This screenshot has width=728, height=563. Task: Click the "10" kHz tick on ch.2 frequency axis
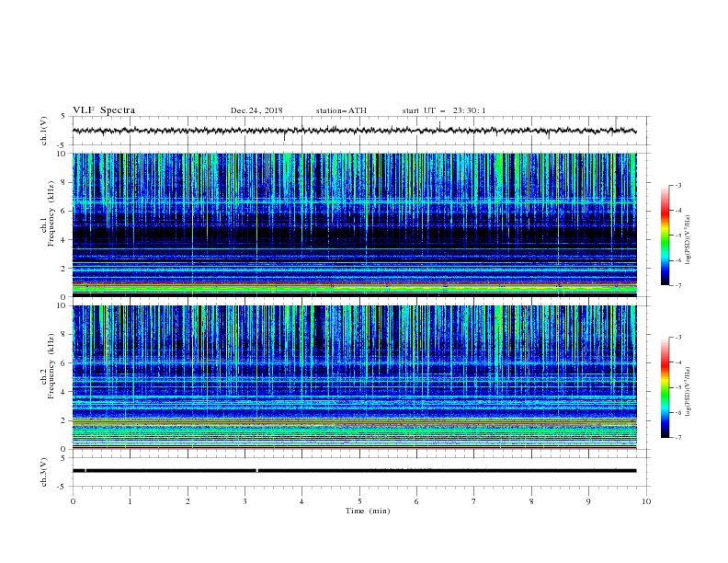[62, 305]
